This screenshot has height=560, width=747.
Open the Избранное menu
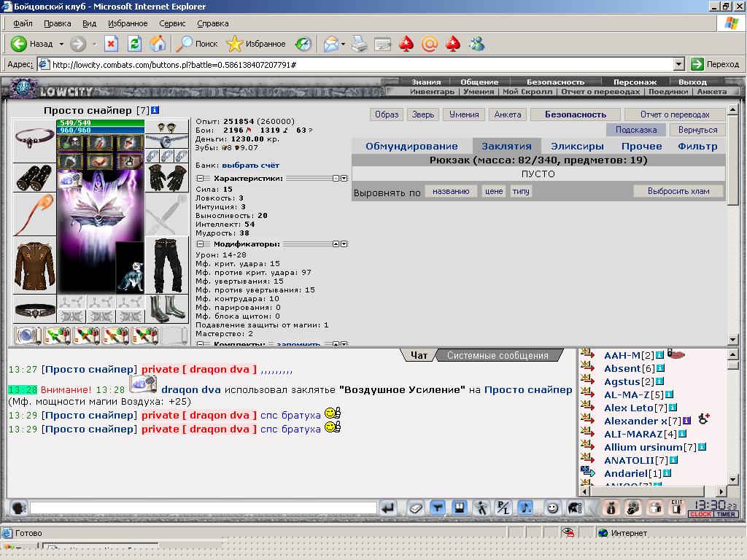point(128,23)
